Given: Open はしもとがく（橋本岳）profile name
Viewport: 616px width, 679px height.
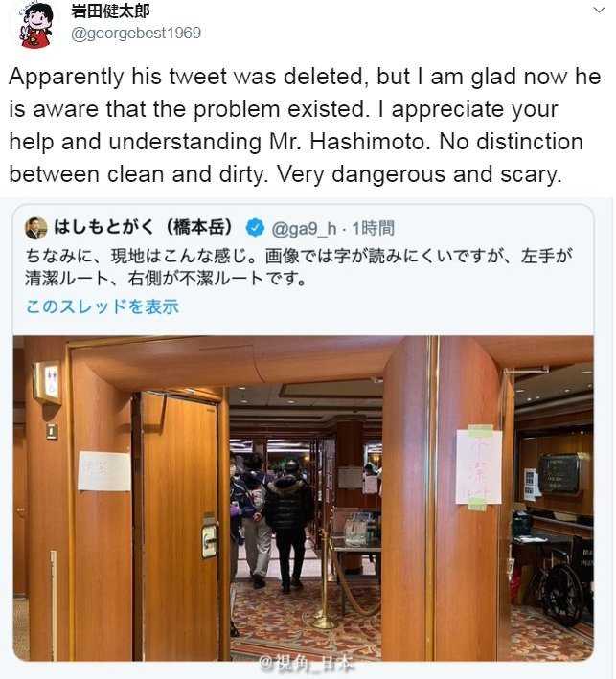Looking at the screenshot, I should pyautogui.click(x=144, y=227).
